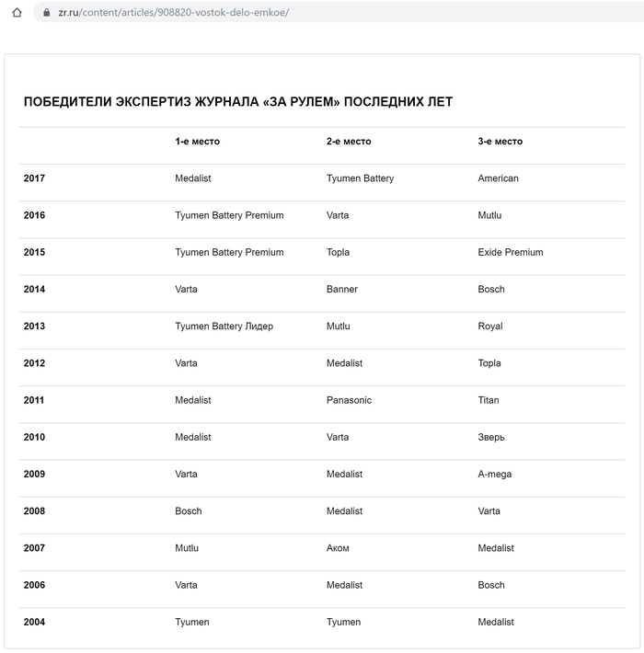Click the 2-е место column header

(349, 142)
